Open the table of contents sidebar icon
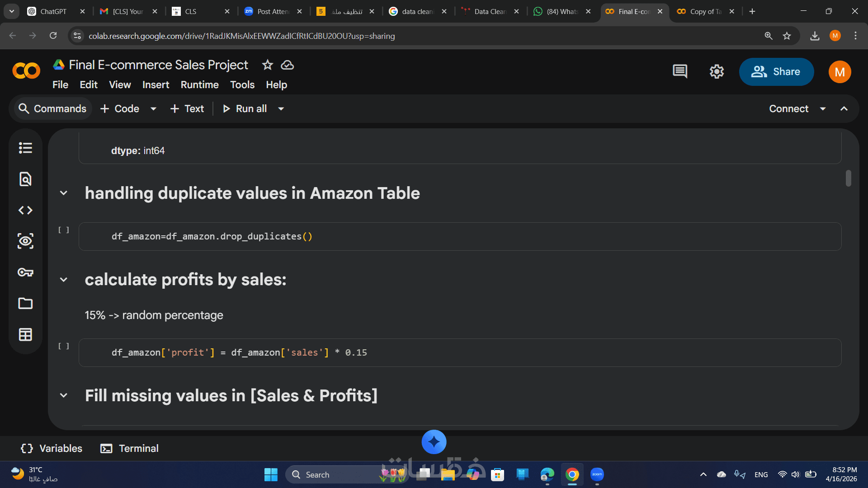The height and width of the screenshot is (488, 868). (25, 148)
